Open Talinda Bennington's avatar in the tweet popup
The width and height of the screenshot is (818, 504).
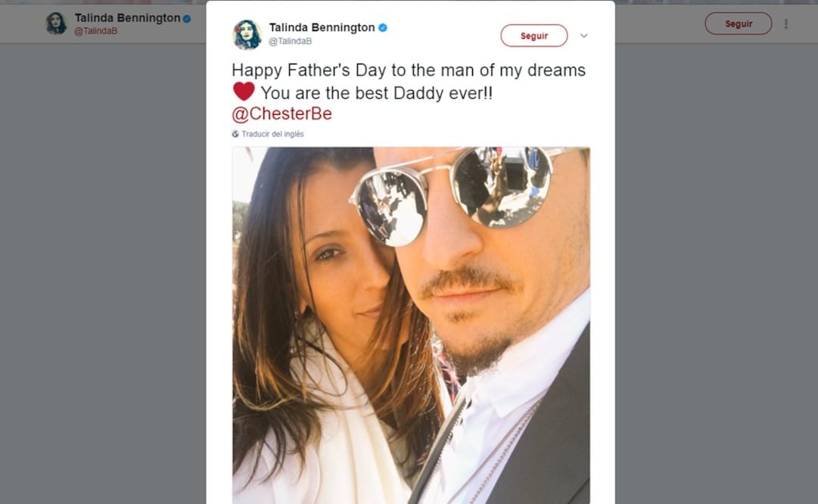pyautogui.click(x=247, y=35)
